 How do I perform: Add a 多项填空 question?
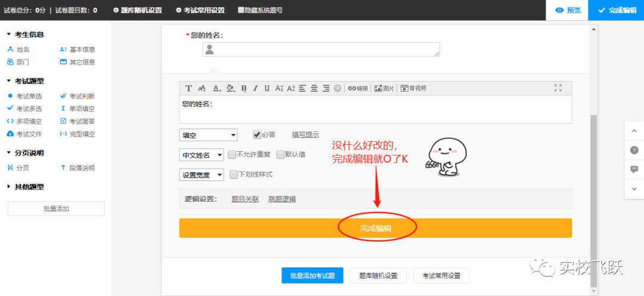point(24,121)
